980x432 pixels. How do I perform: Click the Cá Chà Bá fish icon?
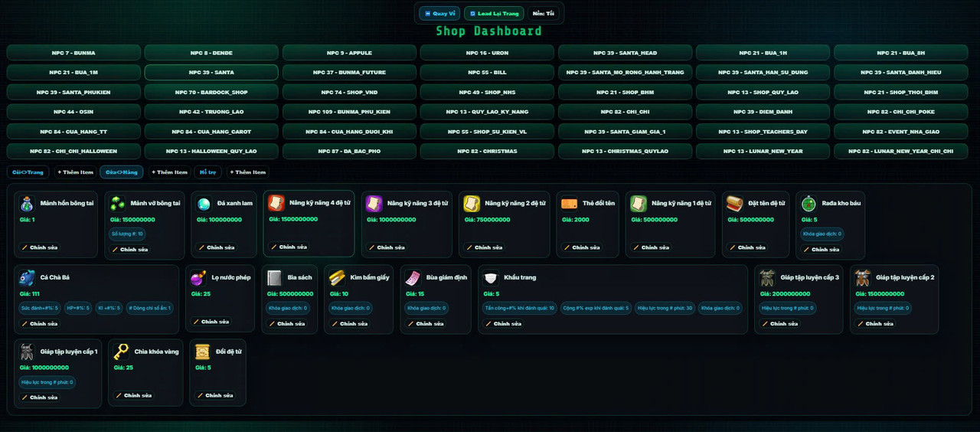pyautogui.click(x=28, y=278)
